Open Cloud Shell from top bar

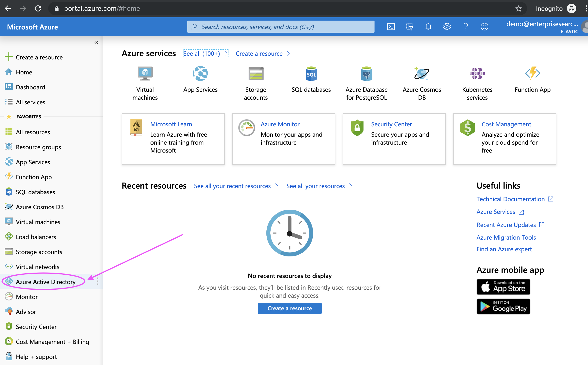click(x=391, y=26)
